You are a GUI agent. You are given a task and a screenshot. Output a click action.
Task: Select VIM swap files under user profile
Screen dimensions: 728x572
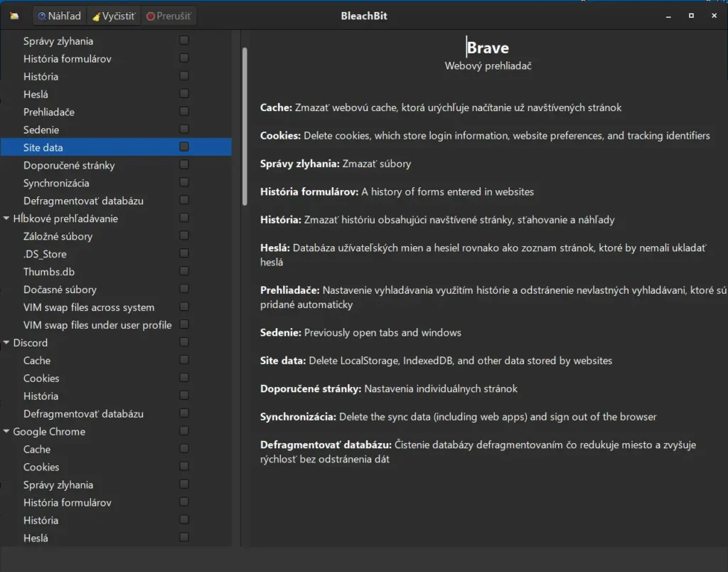[x=116, y=325]
